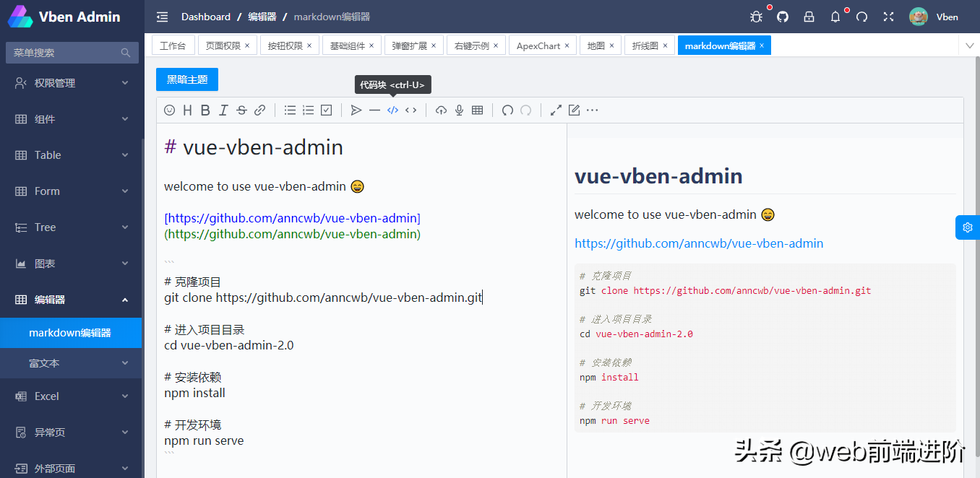Expand editor to fullscreen mode
Screen dimensions: 980x478
[x=556, y=110]
